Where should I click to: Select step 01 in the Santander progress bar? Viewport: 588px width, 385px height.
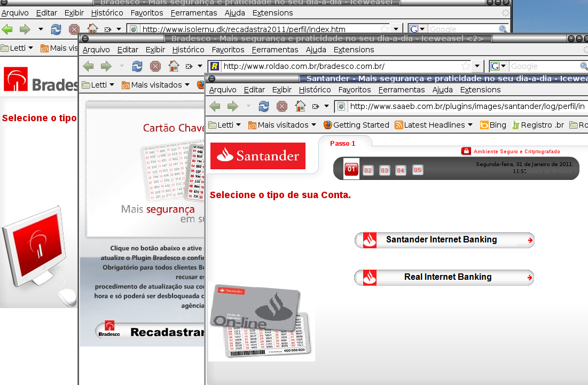[x=351, y=169]
